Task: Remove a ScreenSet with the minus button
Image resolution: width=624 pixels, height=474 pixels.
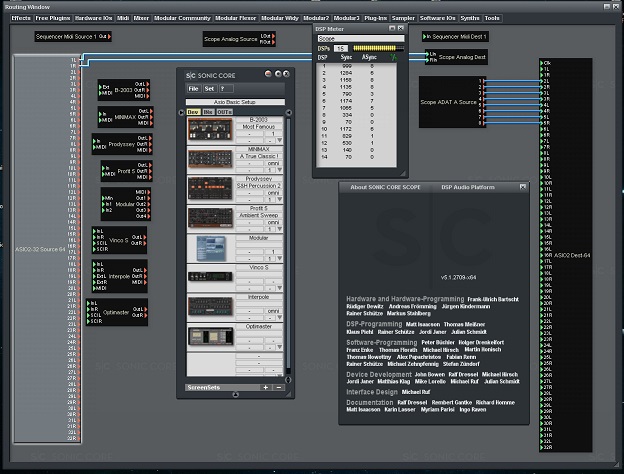Action: [x=279, y=387]
